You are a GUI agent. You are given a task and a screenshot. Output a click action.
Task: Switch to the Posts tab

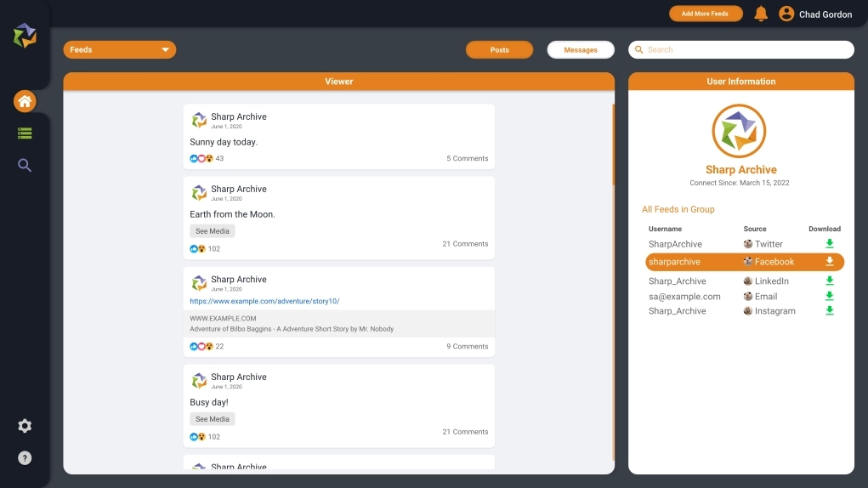coord(499,50)
